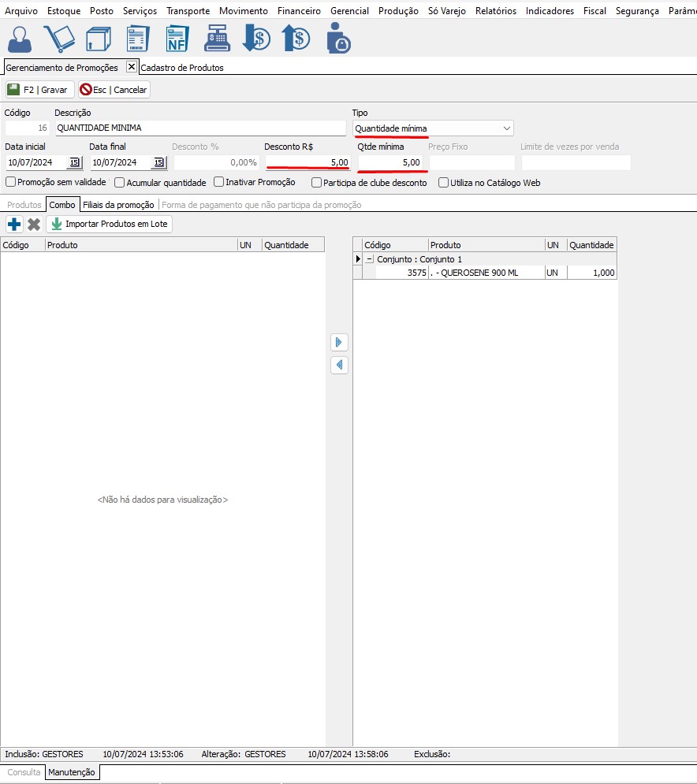697x784 pixels.
Task: Switch to 'Filiais da promoção' tab
Action: (x=118, y=205)
